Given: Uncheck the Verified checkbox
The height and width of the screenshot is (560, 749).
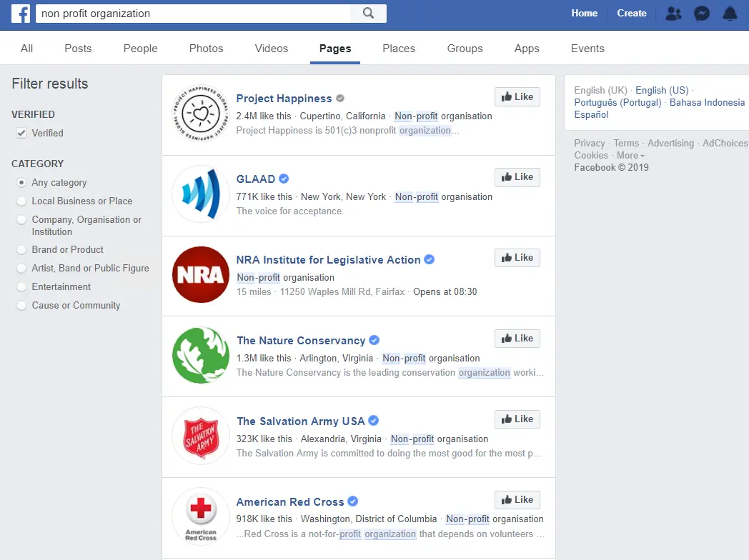Looking at the screenshot, I should pos(21,133).
